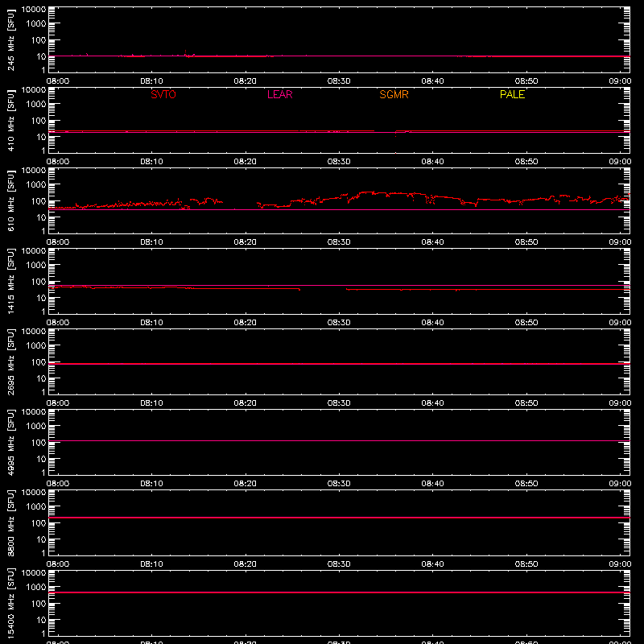Click the 10 tick of the 245 MHz plot
Viewport: 644px width, 644px height.
42,56
